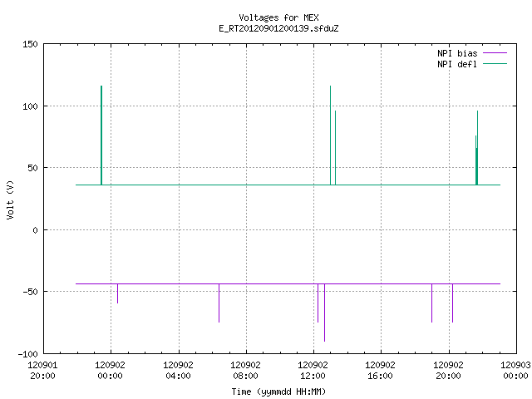Click the y-axis tick label 50

click(x=32, y=168)
